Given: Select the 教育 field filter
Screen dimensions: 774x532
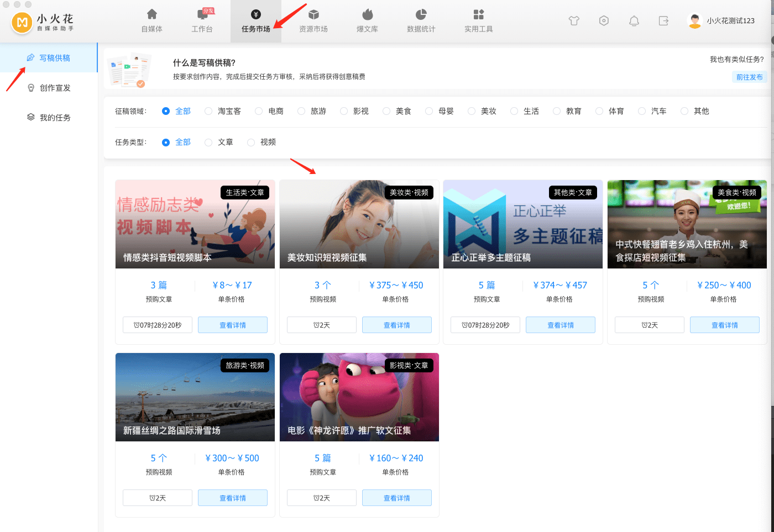Looking at the screenshot, I should 567,111.
